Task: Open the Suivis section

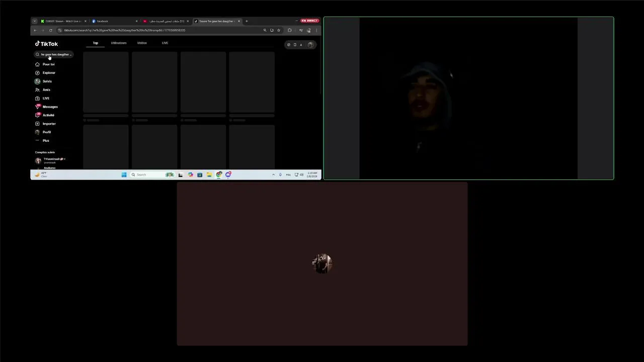Action: pos(43,81)
